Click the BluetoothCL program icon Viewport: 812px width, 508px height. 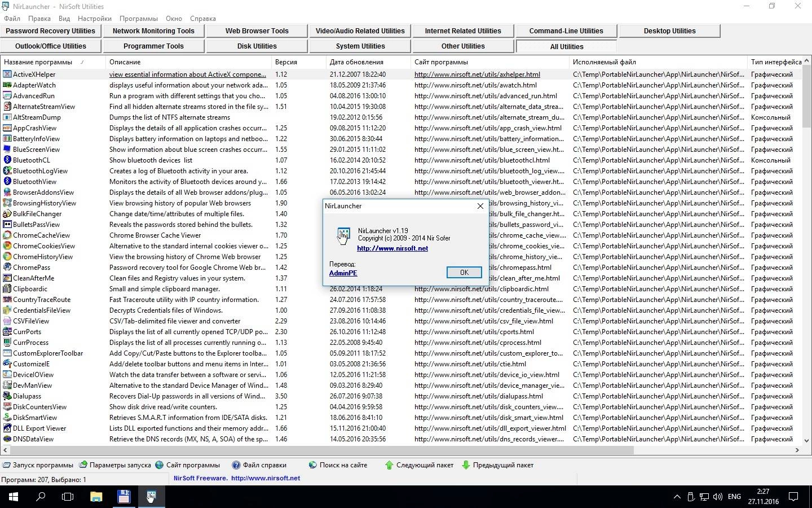coord(7,160)
